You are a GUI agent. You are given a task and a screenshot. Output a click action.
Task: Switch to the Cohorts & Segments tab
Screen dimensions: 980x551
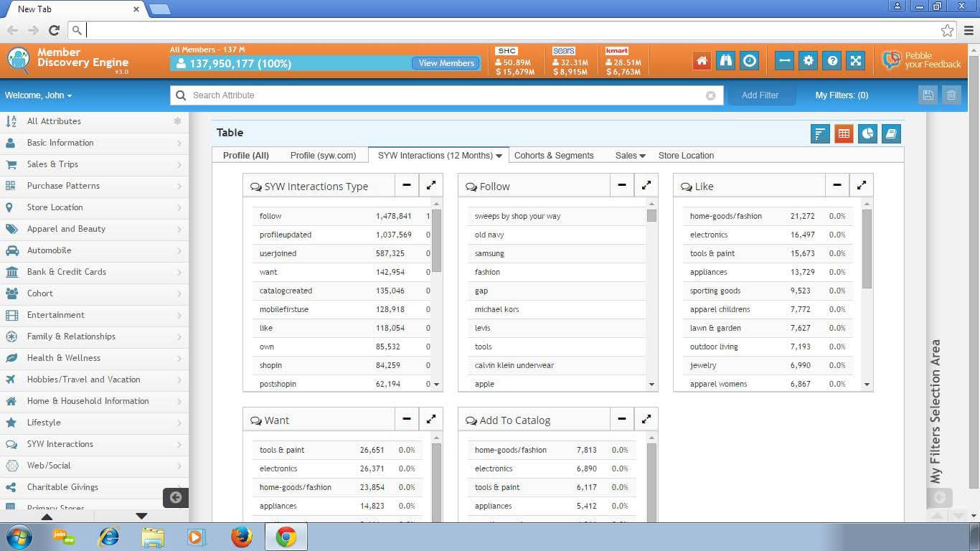[554, 156]
